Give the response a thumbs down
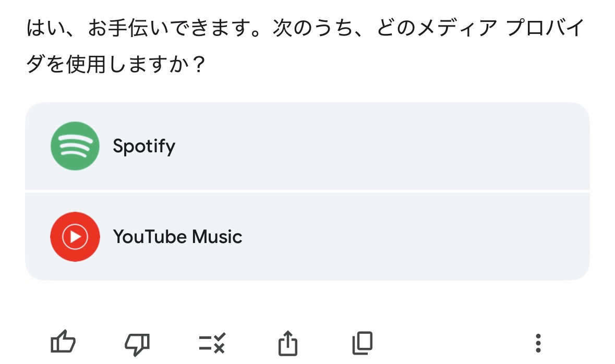The image size is (615, 364). [138, 343]
